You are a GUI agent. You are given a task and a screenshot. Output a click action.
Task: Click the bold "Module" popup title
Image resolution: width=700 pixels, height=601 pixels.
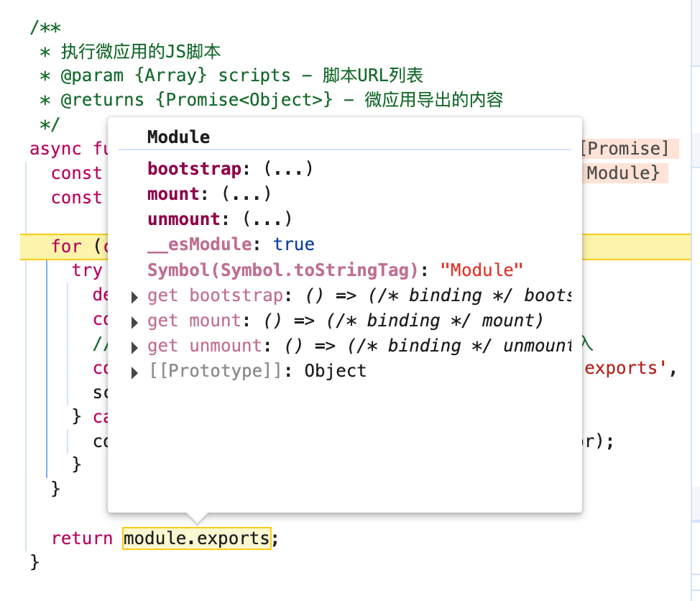pos(178,137)
